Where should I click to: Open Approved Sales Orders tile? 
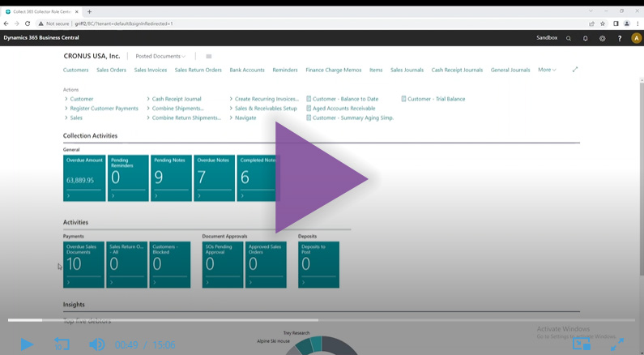(x=266, y=264)
